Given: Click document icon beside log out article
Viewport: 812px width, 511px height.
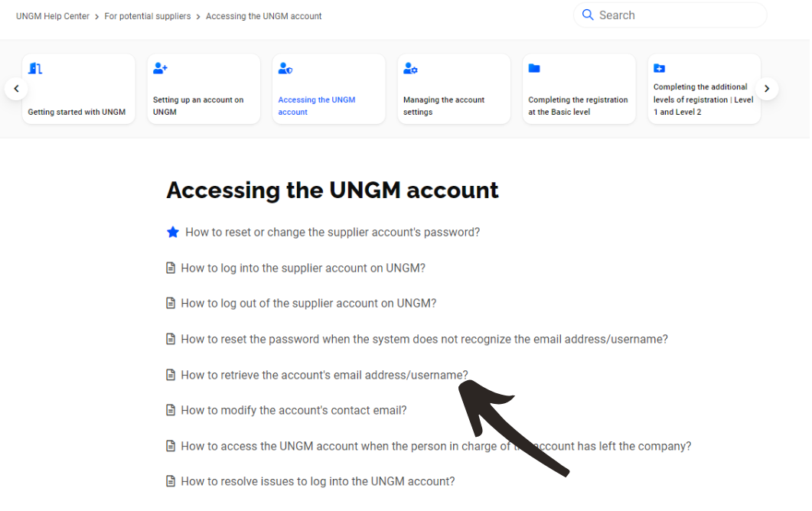Looking at the screenshot, I should tap(171, 304).
